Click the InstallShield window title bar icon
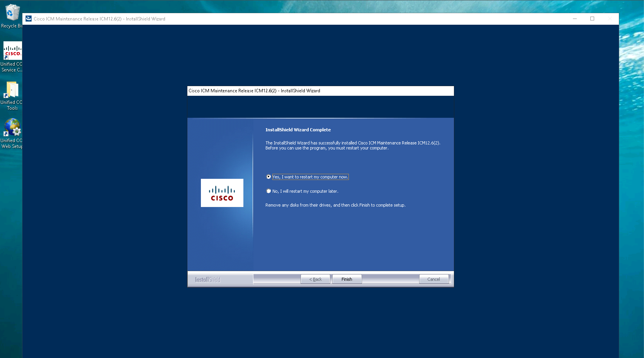Image resolution: width=644 pixels, height=358 pixels. [29, 19]
